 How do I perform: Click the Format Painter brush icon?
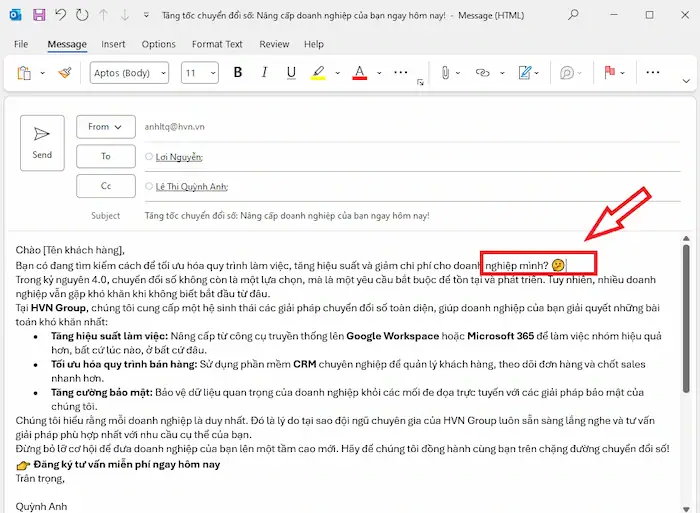click(x=64, y=73)
